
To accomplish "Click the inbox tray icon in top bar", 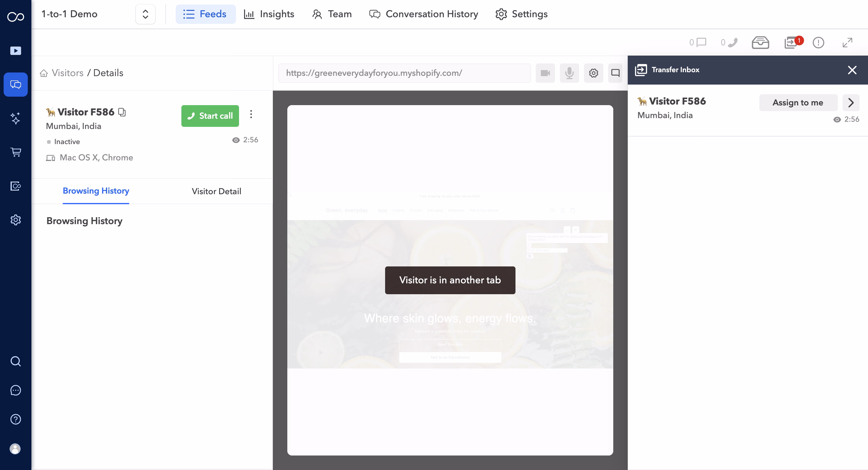I will pyautogui.click(x=760, y=43).
